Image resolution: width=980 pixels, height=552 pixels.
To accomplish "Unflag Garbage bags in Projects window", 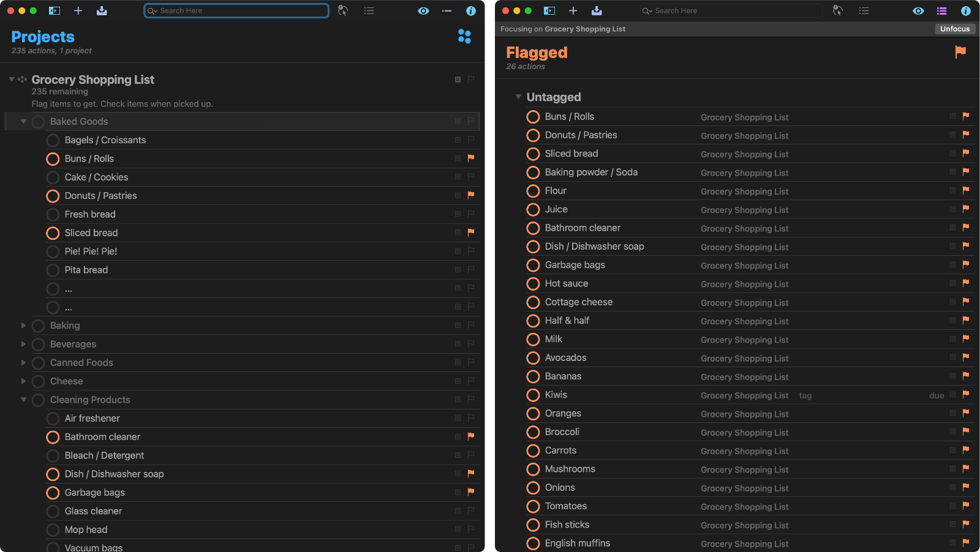I will tap(471, 492).
